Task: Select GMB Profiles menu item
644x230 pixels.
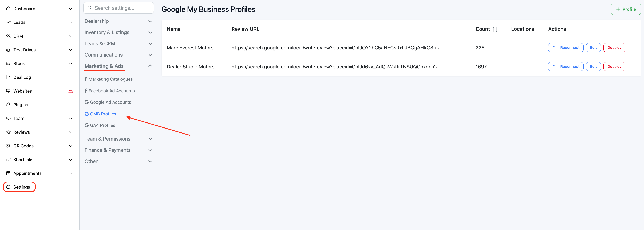Action: click(103, 114)
